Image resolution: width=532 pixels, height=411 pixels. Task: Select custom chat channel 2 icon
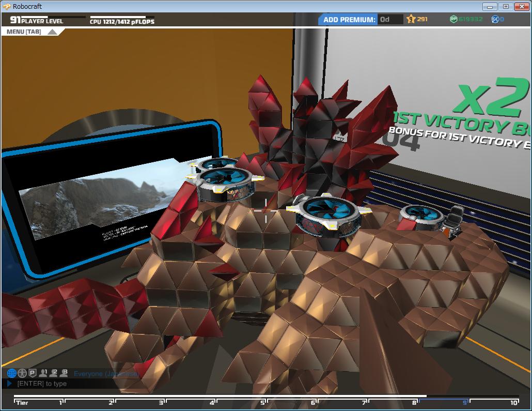pyautogui.click(x=53, y=373)
